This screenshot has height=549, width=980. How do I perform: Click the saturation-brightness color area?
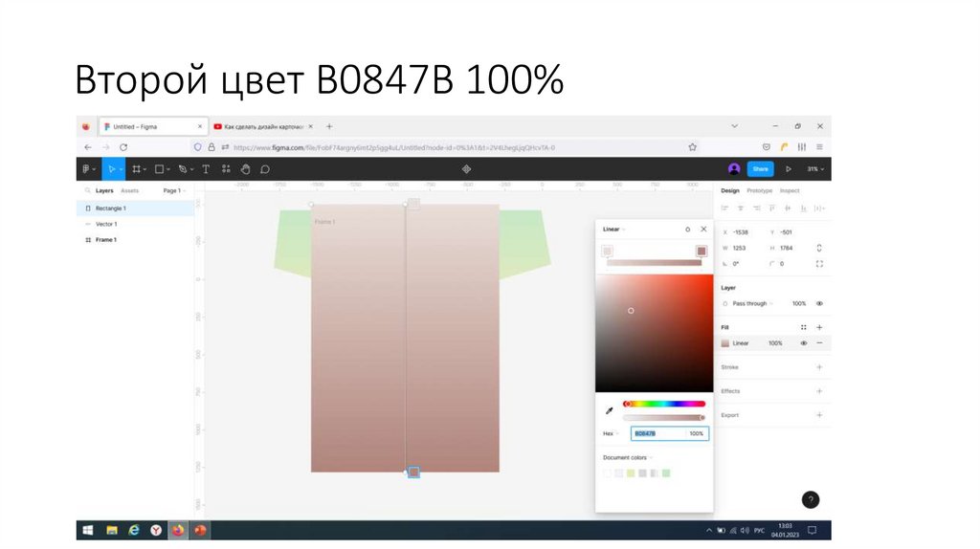click(x=654, y=333)
